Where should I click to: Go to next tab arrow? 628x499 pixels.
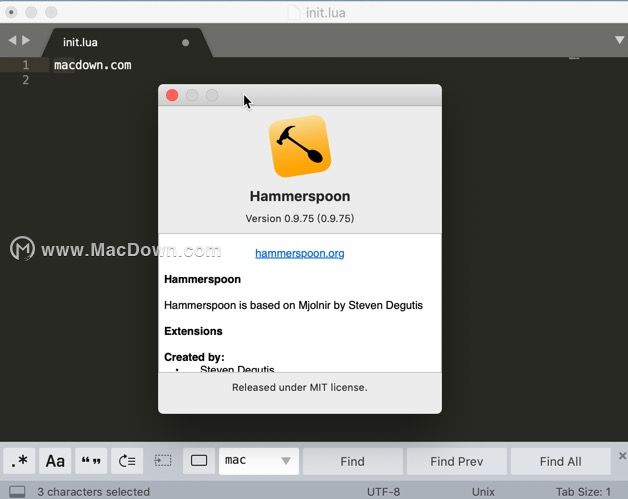(26, 40)
